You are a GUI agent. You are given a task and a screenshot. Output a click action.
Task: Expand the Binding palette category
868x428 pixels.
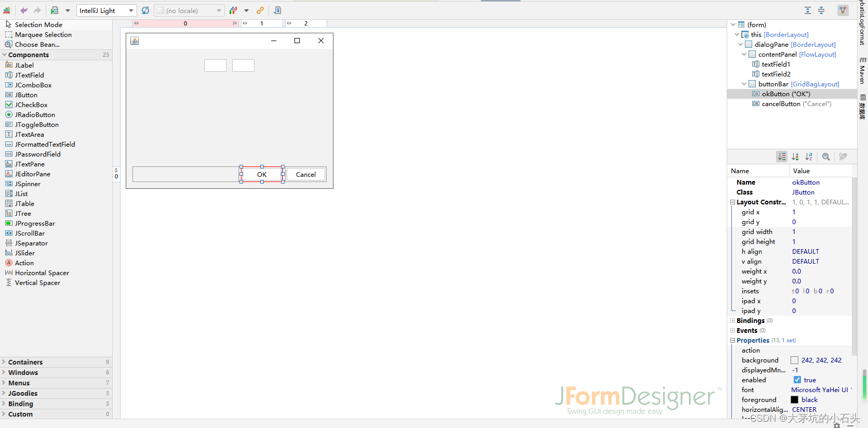4,404
